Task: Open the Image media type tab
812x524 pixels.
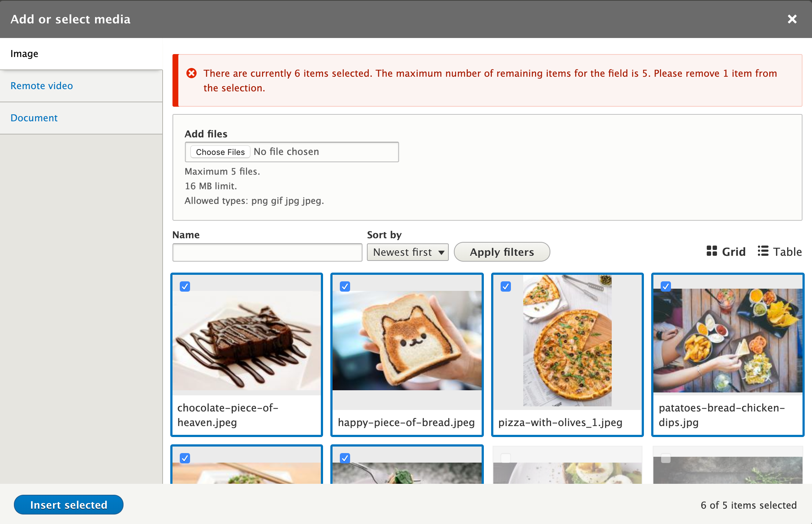Action: coord(24,54)
